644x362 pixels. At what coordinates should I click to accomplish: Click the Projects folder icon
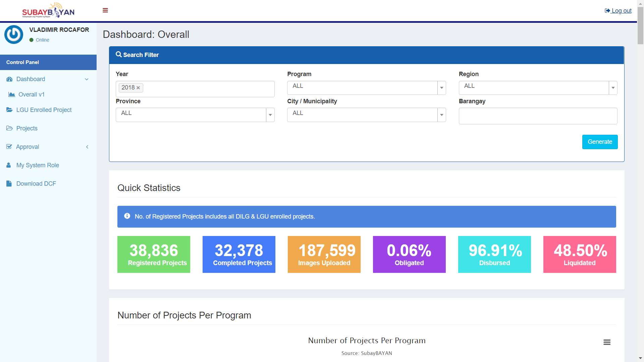[9, 128]
